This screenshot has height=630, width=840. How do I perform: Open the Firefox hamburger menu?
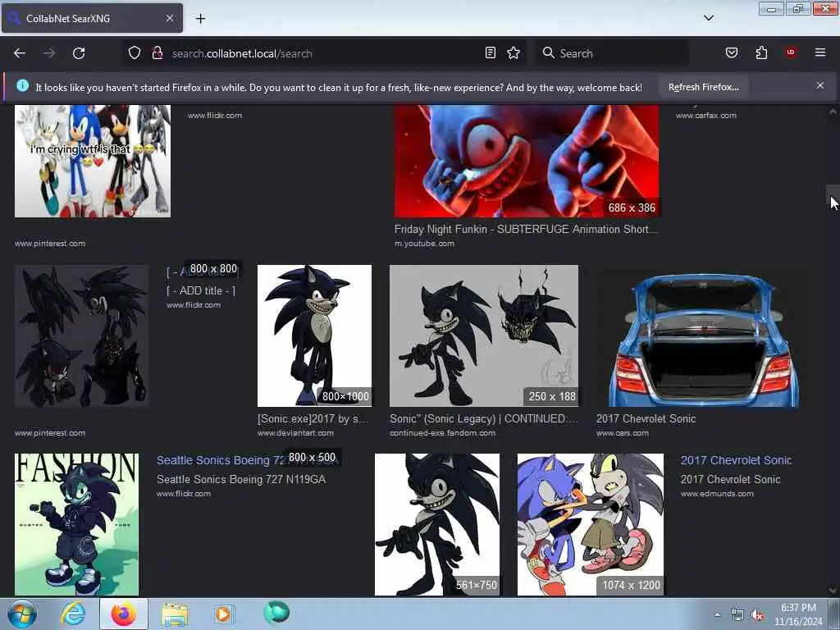click(819, 52)
